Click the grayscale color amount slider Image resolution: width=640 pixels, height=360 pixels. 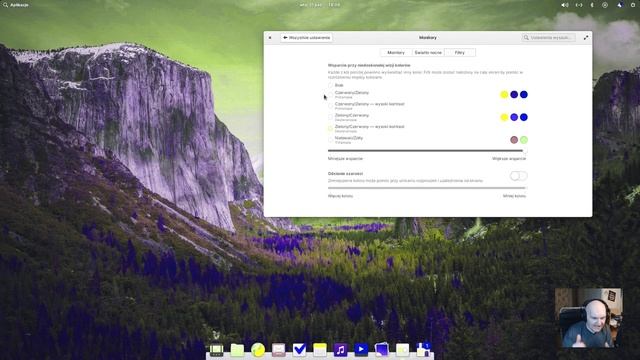coord(427,188)
